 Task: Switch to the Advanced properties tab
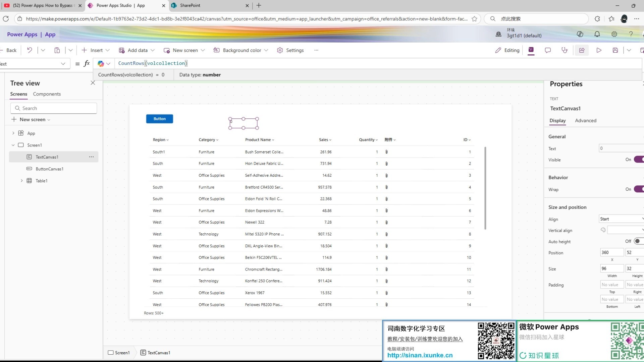coord(585,121)
